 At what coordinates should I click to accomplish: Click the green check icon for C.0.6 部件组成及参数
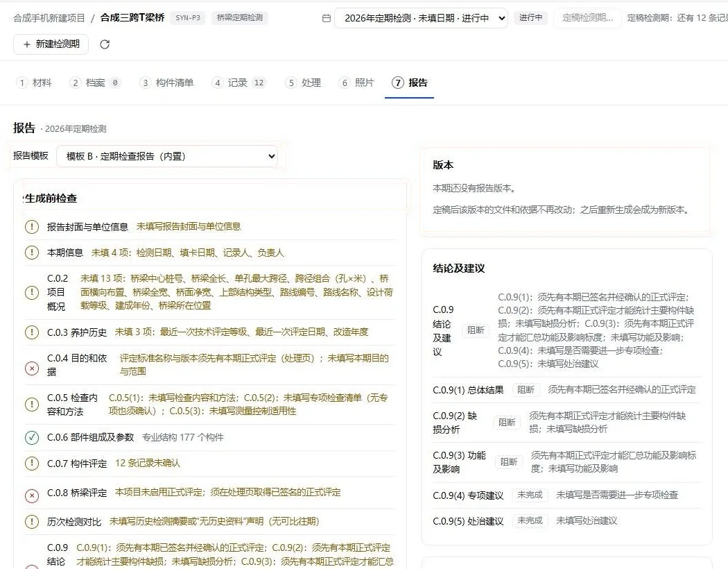click(32, 438)
